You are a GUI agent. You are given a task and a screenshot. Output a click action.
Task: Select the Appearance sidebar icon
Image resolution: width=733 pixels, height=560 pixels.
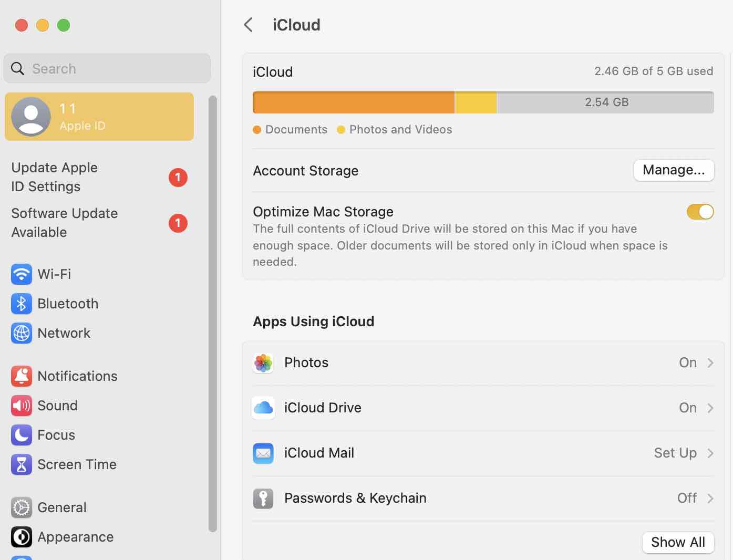tap(21, 537)
